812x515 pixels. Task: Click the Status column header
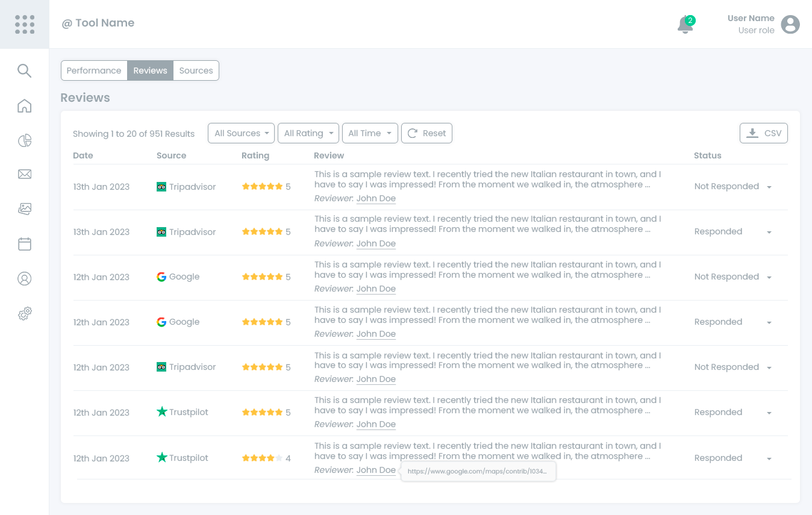point(708,155)
